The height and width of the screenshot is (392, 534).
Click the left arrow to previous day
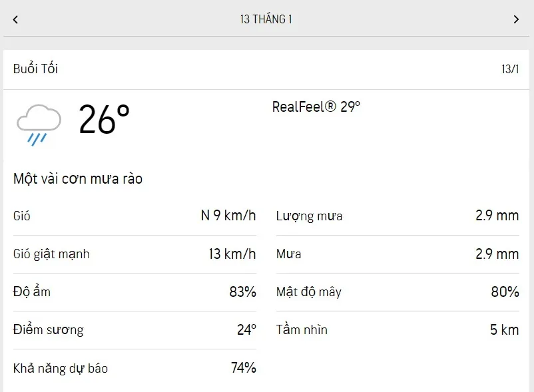[15, 19]
